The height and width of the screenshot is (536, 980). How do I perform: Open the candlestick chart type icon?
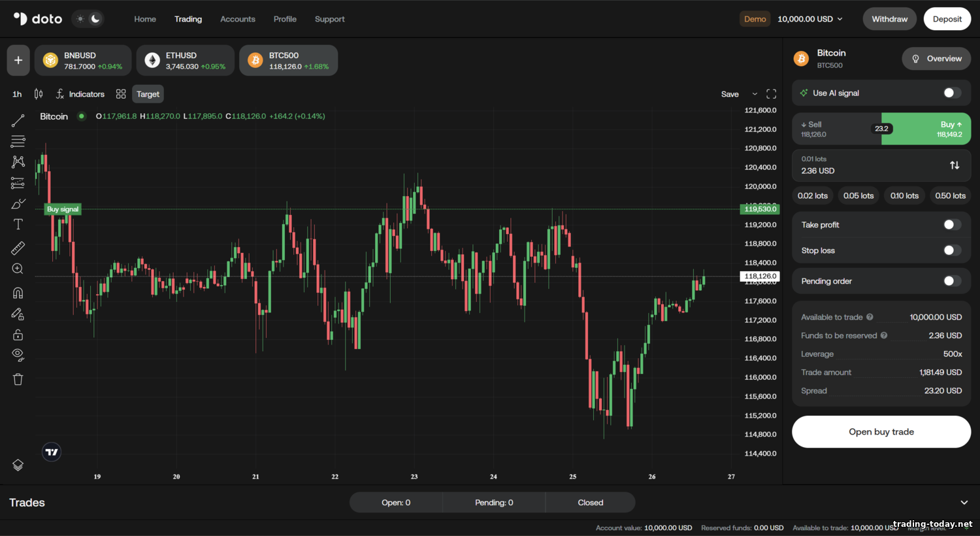[39, 94]
